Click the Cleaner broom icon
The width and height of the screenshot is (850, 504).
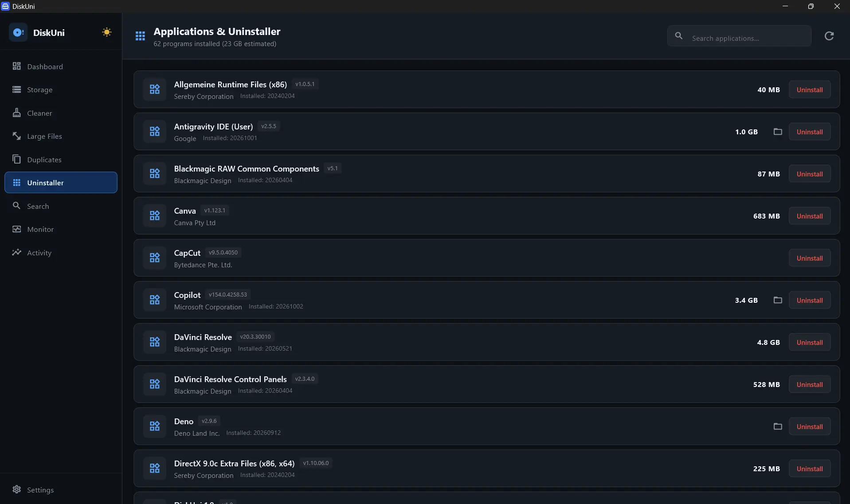click(17, 113)
